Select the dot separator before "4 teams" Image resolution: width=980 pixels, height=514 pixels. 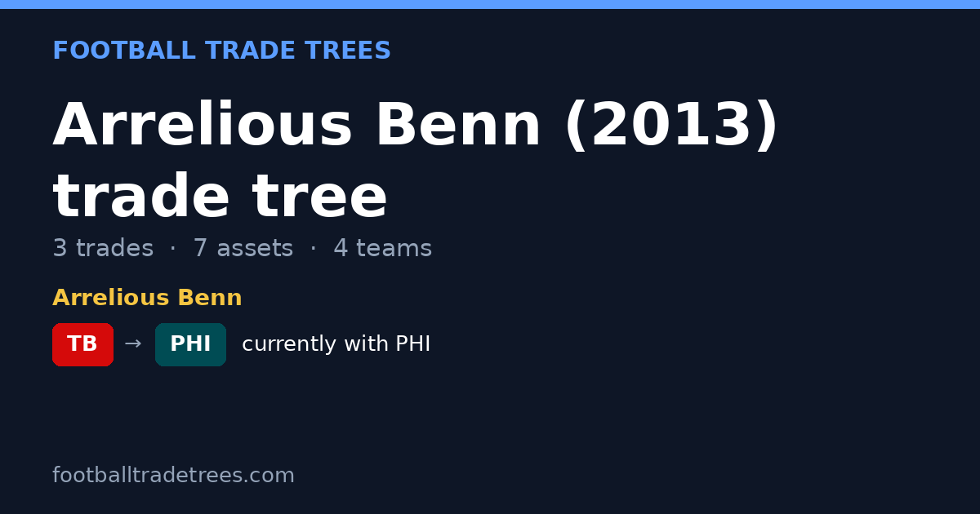click(x=313, y=249)
